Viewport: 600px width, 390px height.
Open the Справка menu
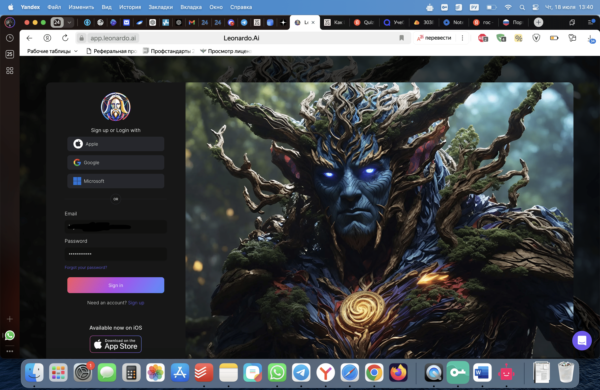(241, 7)
